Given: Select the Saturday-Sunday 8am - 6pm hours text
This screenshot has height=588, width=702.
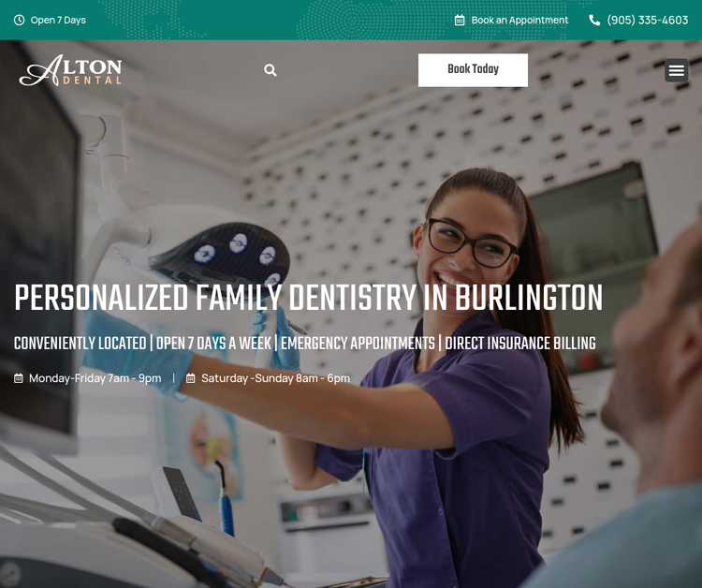Looking at the screenshot, I should (x=275, y=378).
